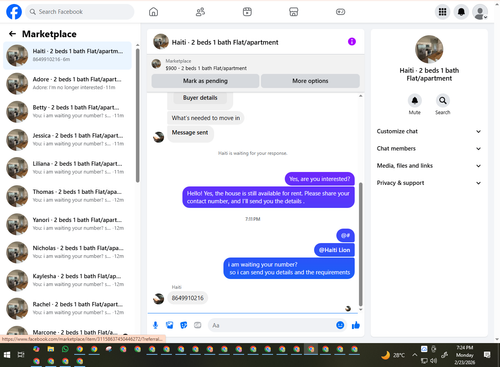Open the volume icon in system tray
Viewport: 500px width, 367px height.
(x=433, y=360)
